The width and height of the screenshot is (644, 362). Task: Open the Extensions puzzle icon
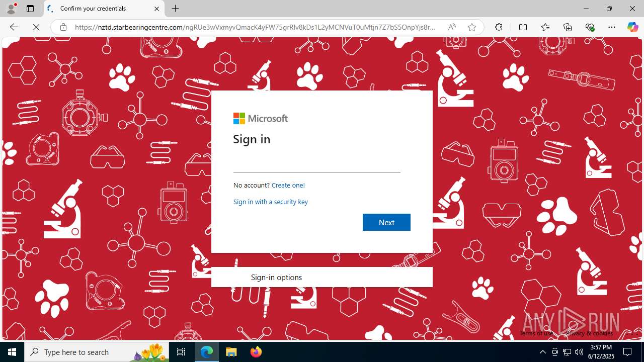pyautogui.click(x=499, y=27)
